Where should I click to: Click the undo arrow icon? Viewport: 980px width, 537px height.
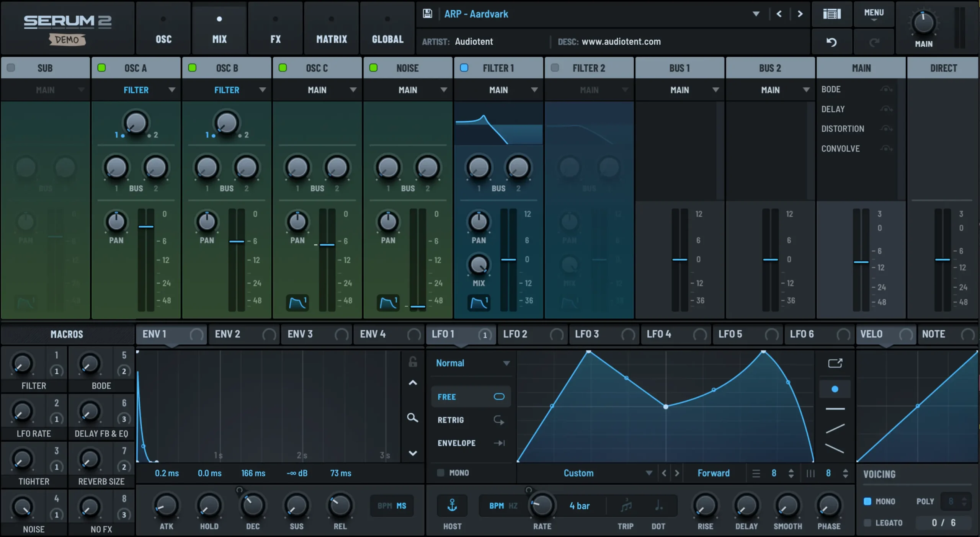click(832, 41)
